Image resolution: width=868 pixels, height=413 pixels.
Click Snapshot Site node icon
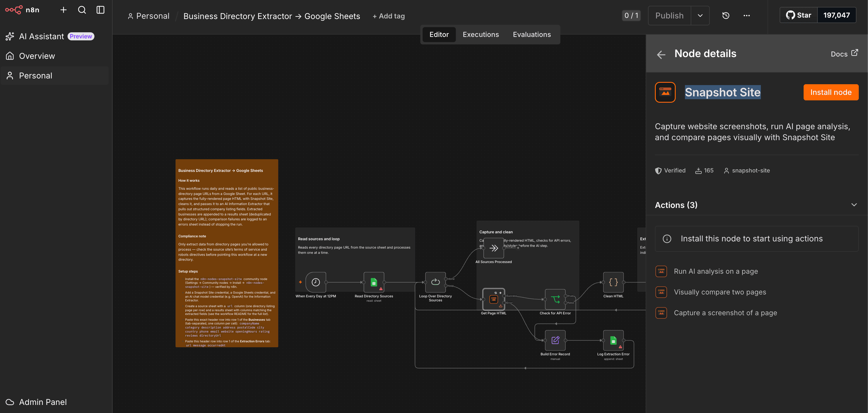click(665, 92)
